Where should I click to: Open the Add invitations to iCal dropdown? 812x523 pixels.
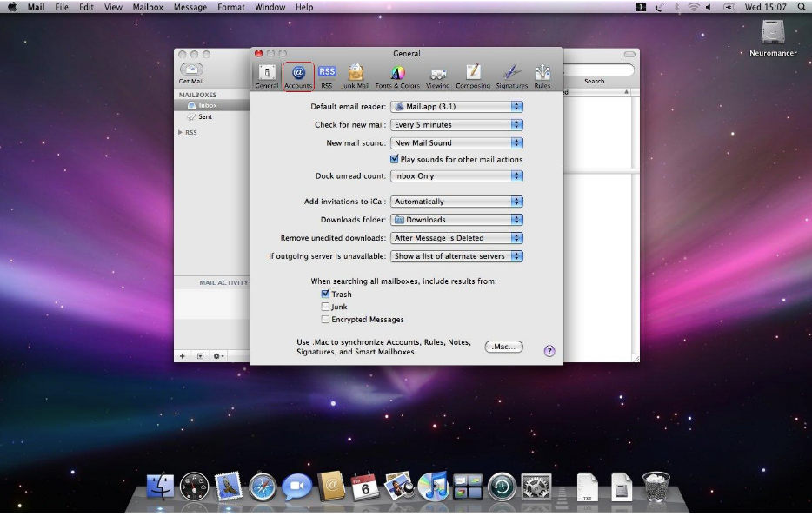point(456,202)
